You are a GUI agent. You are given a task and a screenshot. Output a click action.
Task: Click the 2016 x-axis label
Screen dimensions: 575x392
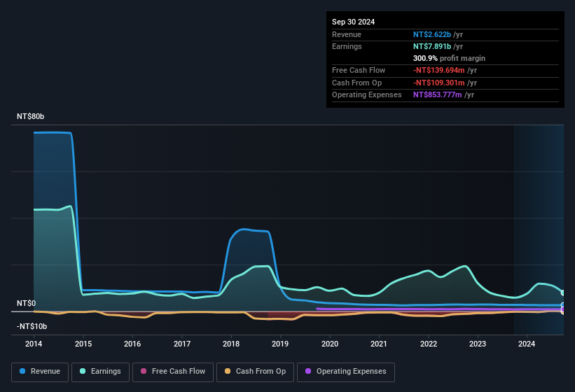pyautogui.click(x=132, y=344)
